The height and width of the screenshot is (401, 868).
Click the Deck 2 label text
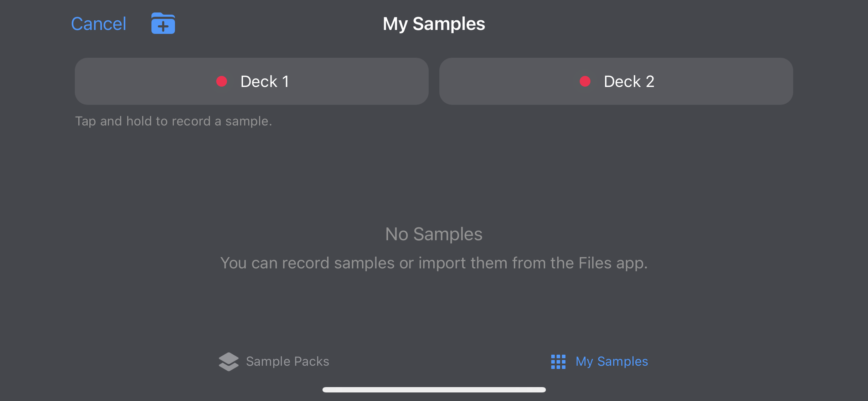[x=629, y=81]
